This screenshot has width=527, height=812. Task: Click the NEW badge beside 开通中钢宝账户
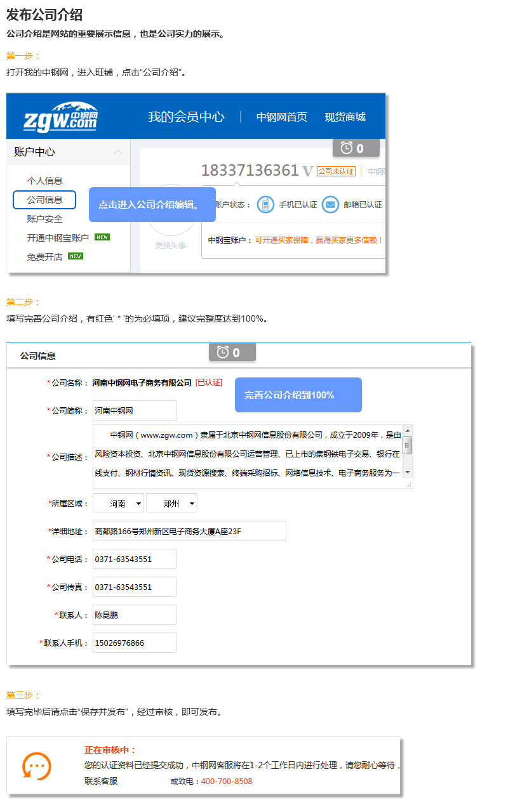(x=102, y=237)
